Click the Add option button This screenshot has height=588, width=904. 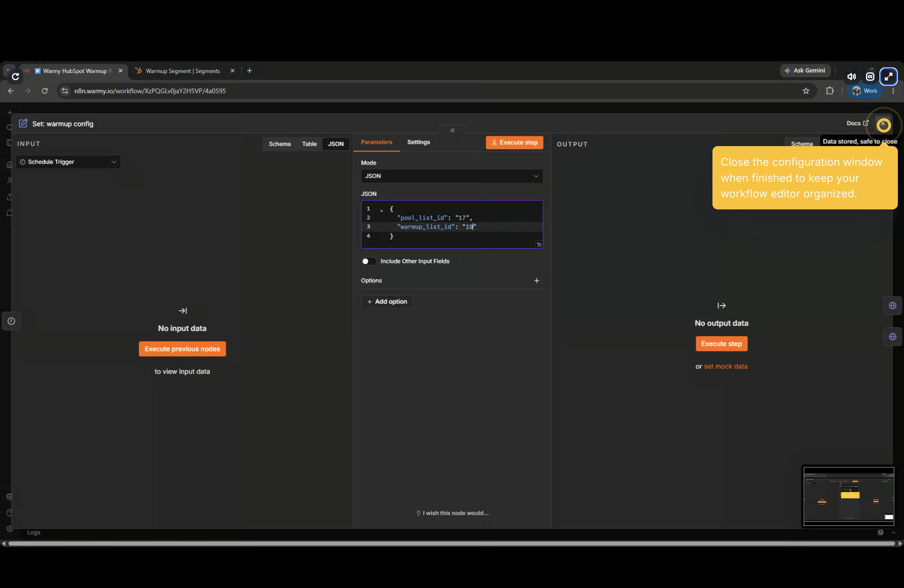387,302
